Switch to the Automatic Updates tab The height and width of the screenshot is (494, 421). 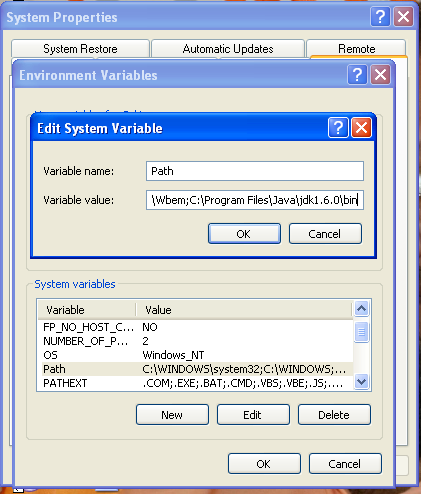point(228,49)
